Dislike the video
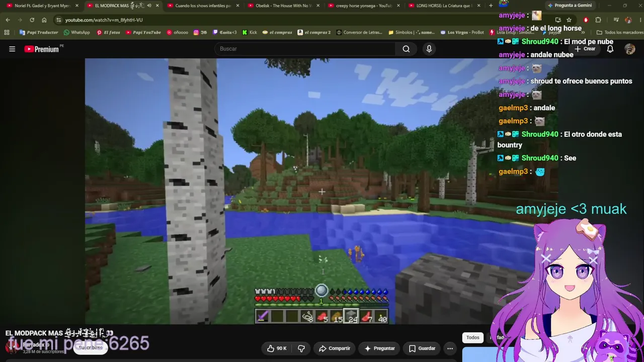Screen dimensions: 644x362 pyautogui.click(x=301, y=348)
